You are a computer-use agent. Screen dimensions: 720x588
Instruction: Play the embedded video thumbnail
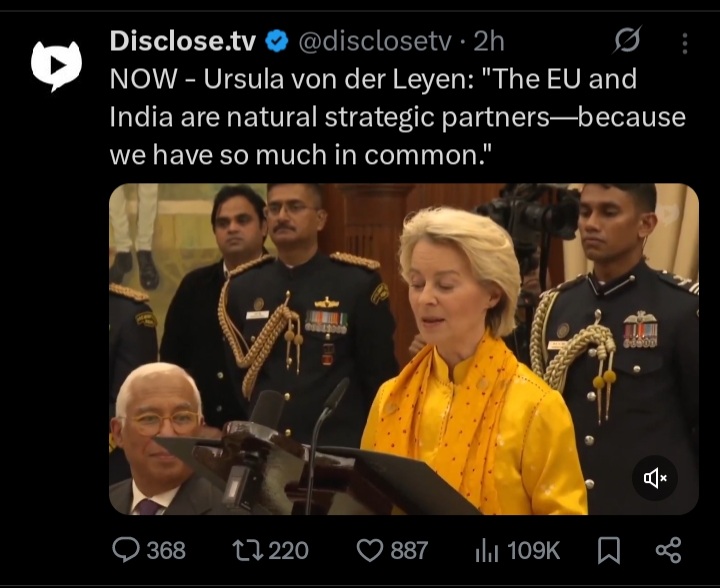tap(404, 349)
